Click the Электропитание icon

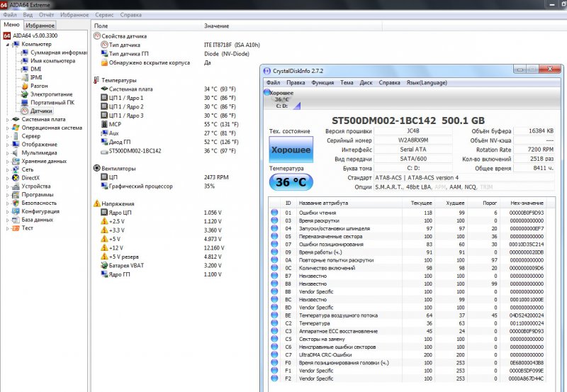(25, 94)
